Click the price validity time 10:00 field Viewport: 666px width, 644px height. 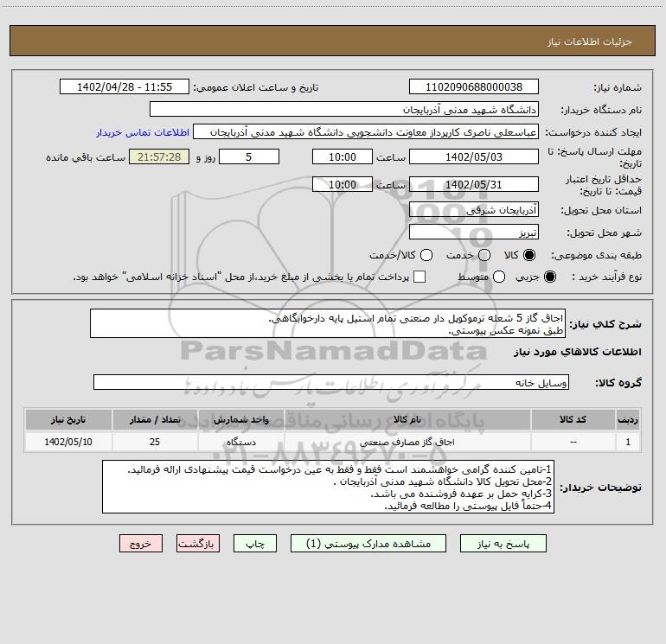tap(343, 184)
